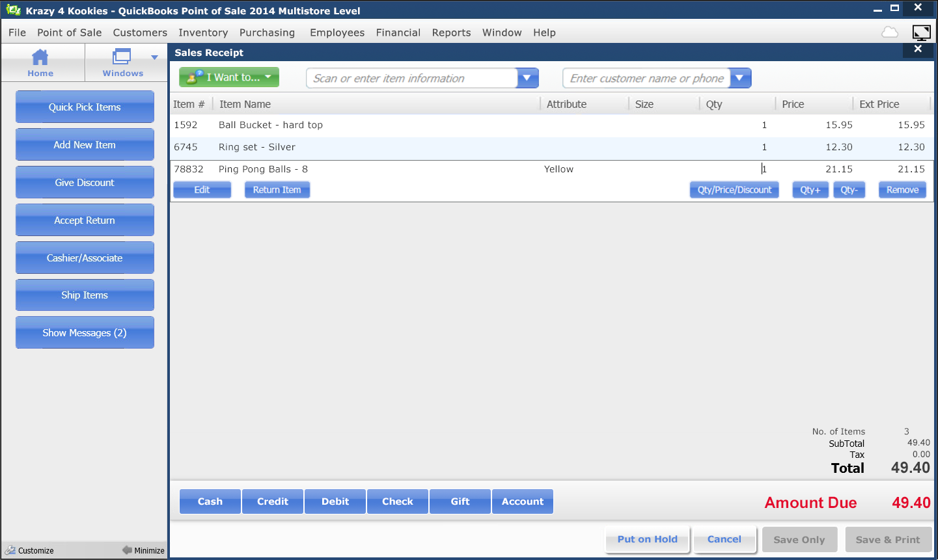Pay with Cash
This screenshot has width=938, height=560.
tap(210, 501)
